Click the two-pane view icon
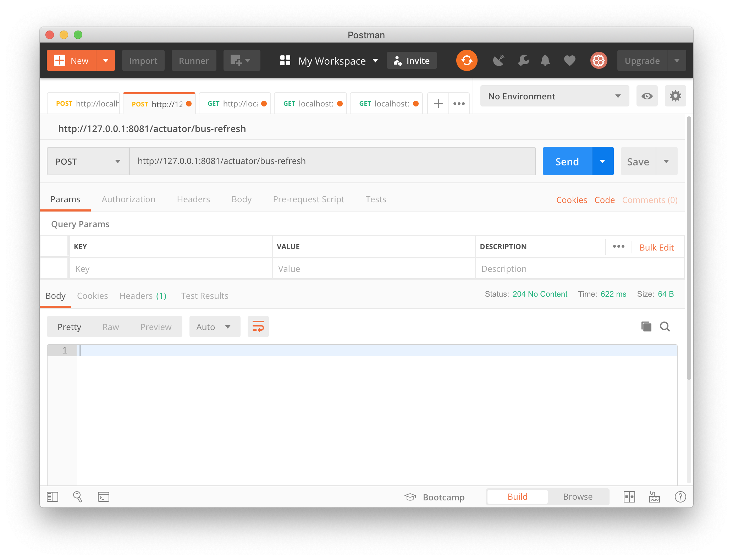The height and width of the screenshot is (560, 733). click(x=629, y=497)
